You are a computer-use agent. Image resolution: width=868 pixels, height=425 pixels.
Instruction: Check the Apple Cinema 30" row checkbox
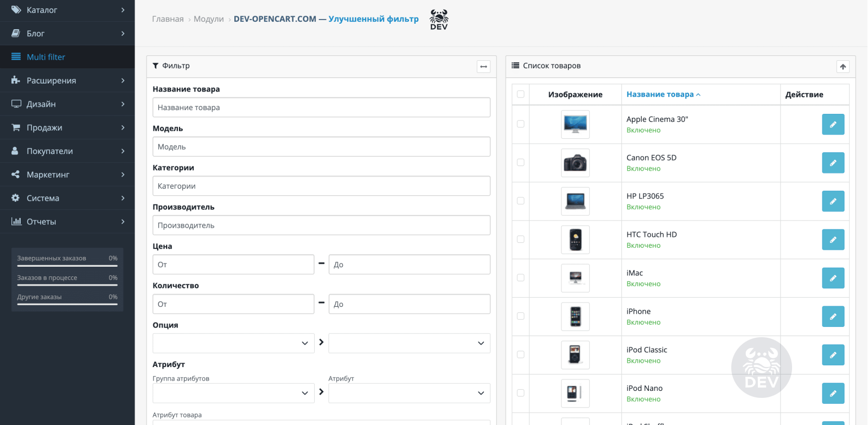tap(521, 124)
